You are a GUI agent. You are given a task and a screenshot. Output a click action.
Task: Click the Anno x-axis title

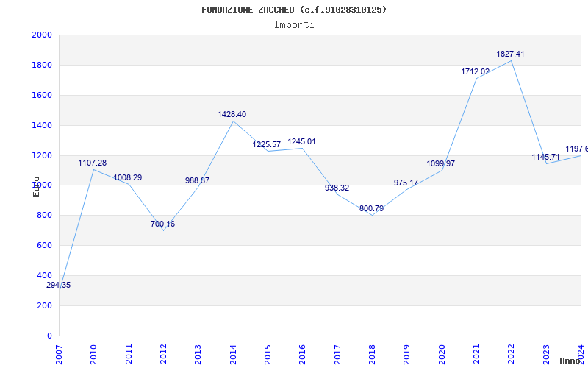570,361
